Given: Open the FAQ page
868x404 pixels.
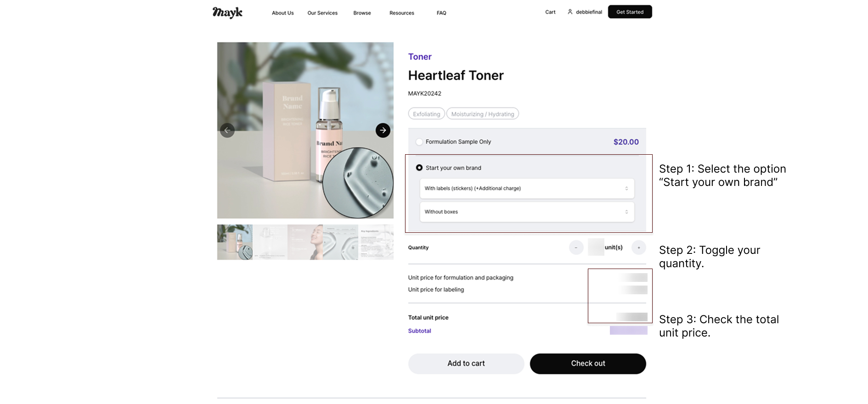Looking at the screenshot, I should click(441, 13).
